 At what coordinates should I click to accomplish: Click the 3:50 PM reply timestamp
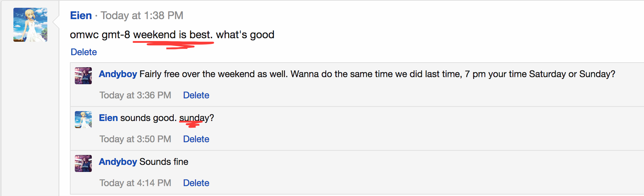tap(135, 139)
